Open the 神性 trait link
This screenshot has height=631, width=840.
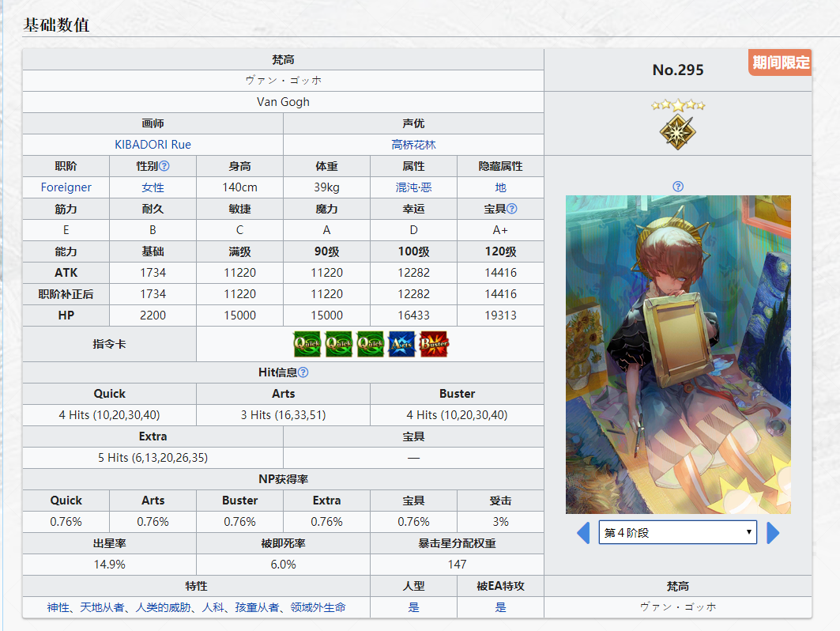(x=58, y=607)
